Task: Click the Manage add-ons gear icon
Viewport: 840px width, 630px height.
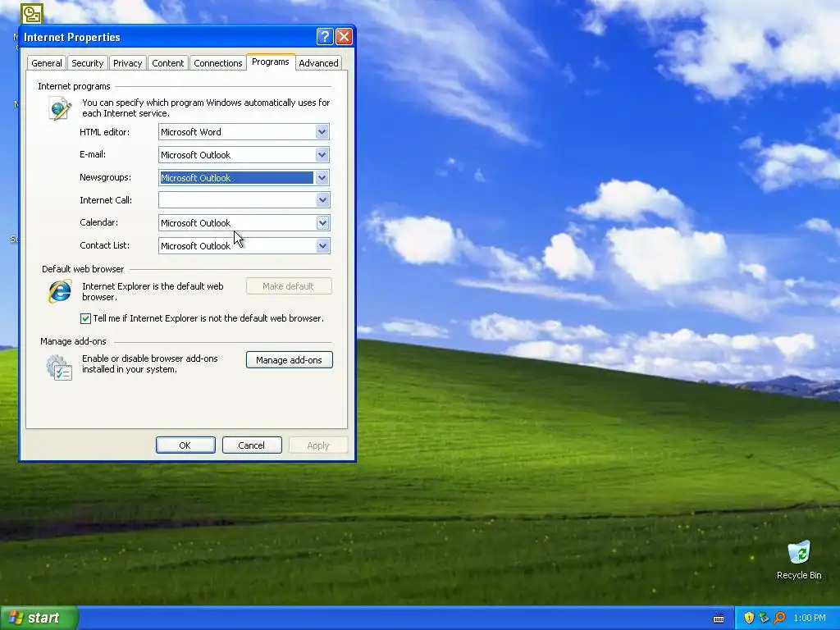Action: pyautogui.click(x=59, y=368)
